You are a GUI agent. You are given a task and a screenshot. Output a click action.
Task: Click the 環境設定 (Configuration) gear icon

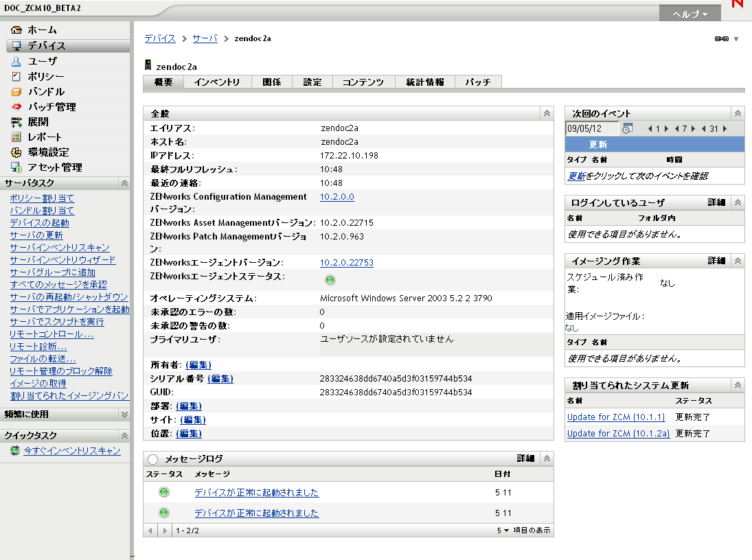point(16,152)
